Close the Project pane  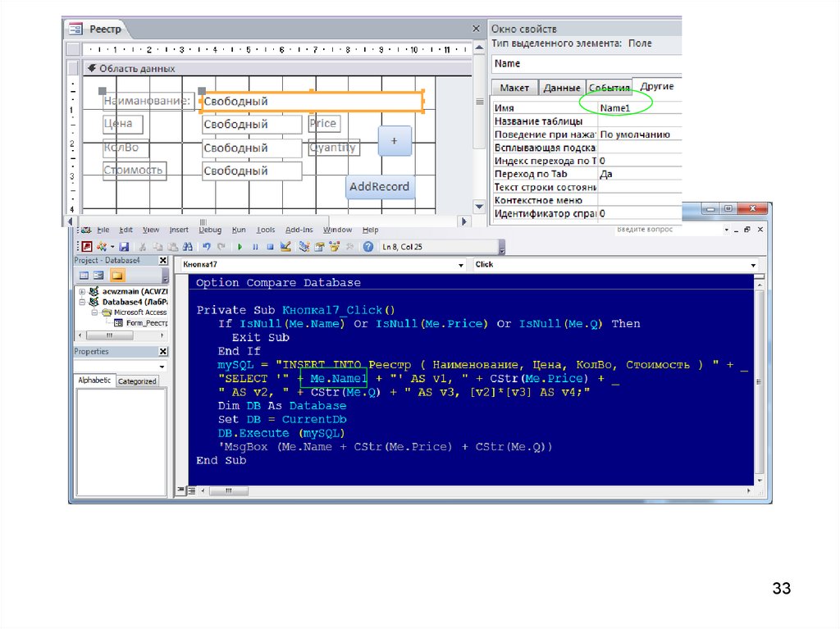point(162,260)
